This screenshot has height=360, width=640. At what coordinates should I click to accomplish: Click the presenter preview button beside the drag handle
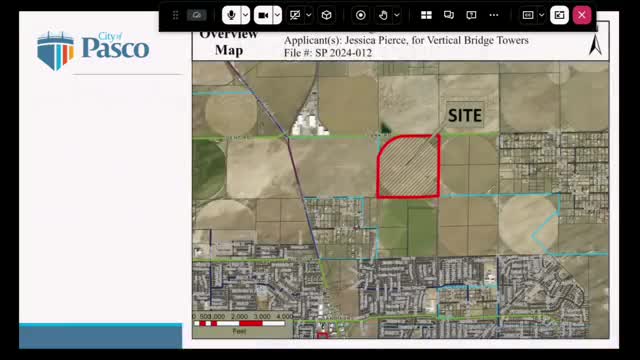tap(197, 15)
